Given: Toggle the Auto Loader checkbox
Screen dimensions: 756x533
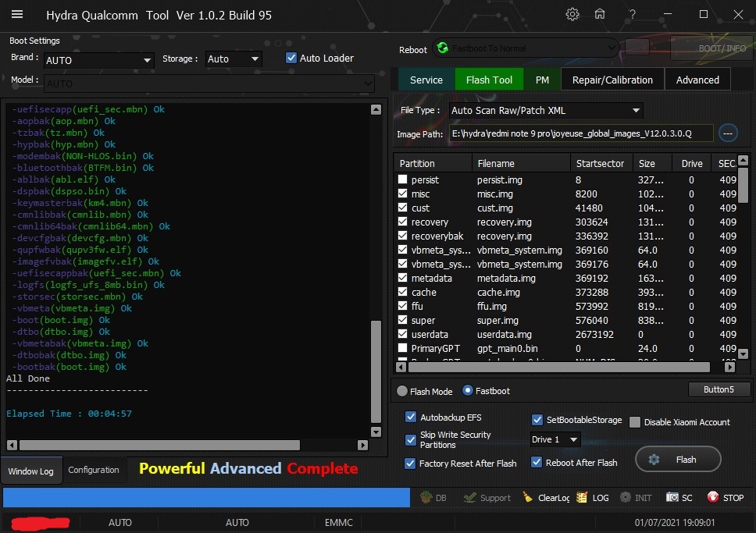Looking at the screenshot, I should [x=291, y=58].
